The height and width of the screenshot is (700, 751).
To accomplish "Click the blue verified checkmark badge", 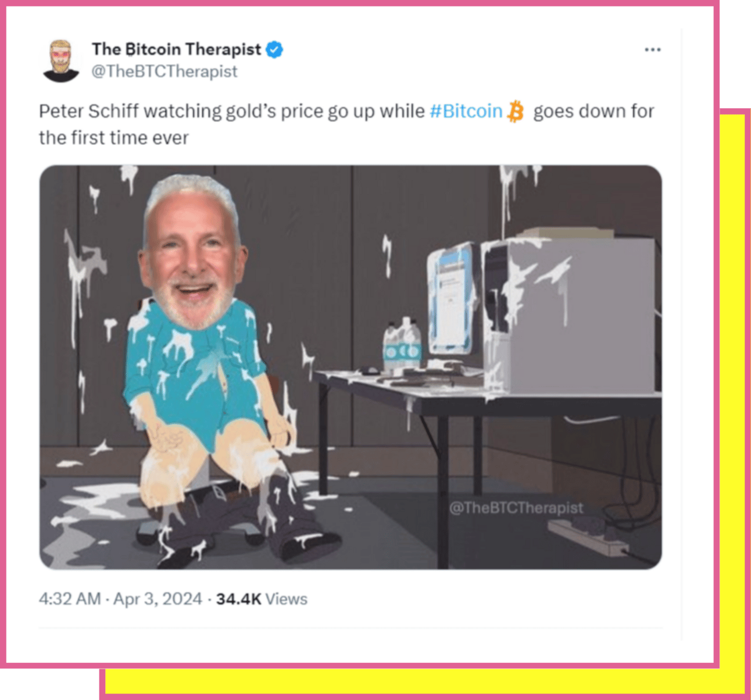I will pyautogui.click(x=274, y=50).
